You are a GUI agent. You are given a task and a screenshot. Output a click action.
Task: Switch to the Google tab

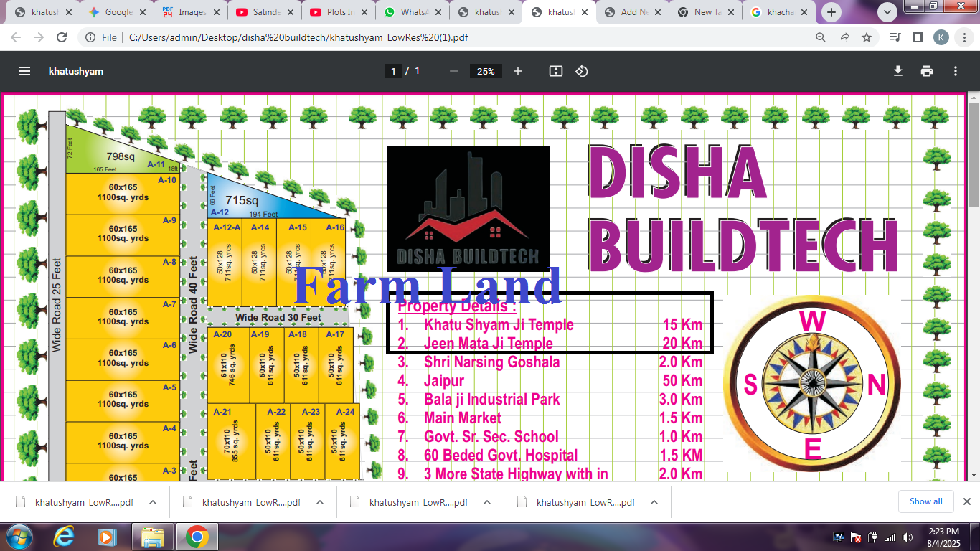coord(115,11)
